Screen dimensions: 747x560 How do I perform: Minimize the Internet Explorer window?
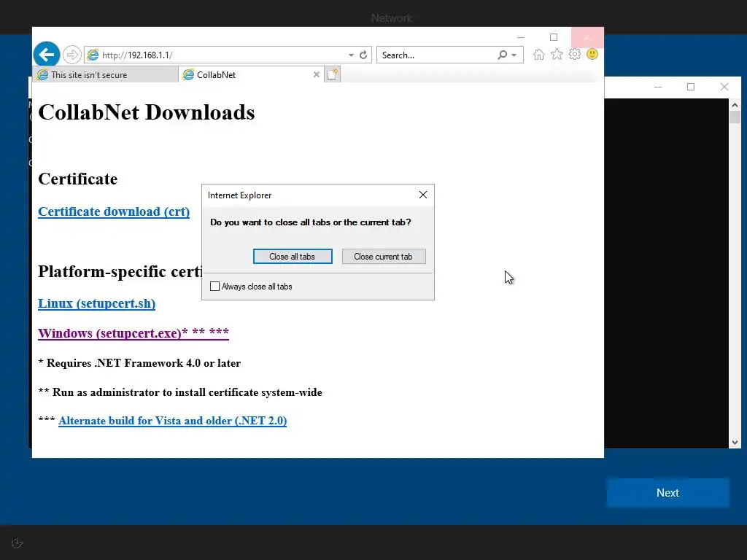pos(521,37)
